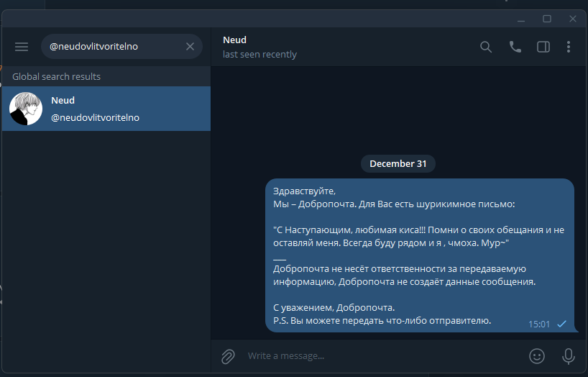Open the three-dot chat options menu
Image resolution: width=588 pixels, height=377 pixels.
point(569,47)
